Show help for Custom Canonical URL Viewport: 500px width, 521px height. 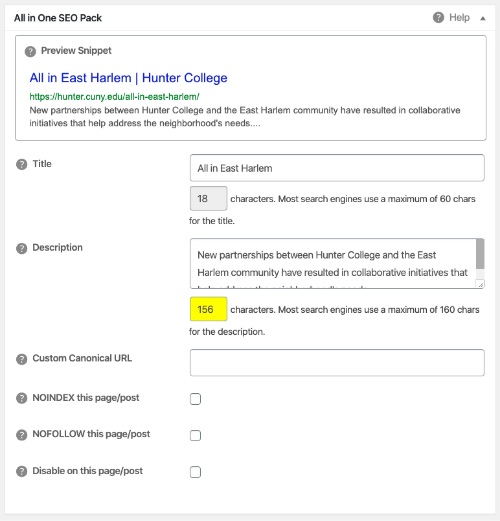(22, 359)
